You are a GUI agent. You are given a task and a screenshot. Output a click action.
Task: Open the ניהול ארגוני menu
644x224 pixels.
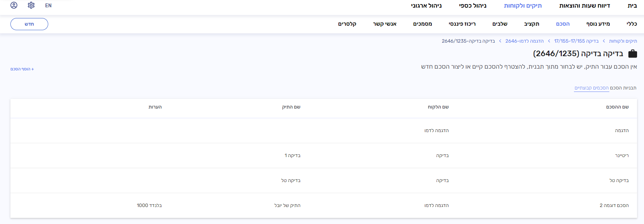coord(426,6)
